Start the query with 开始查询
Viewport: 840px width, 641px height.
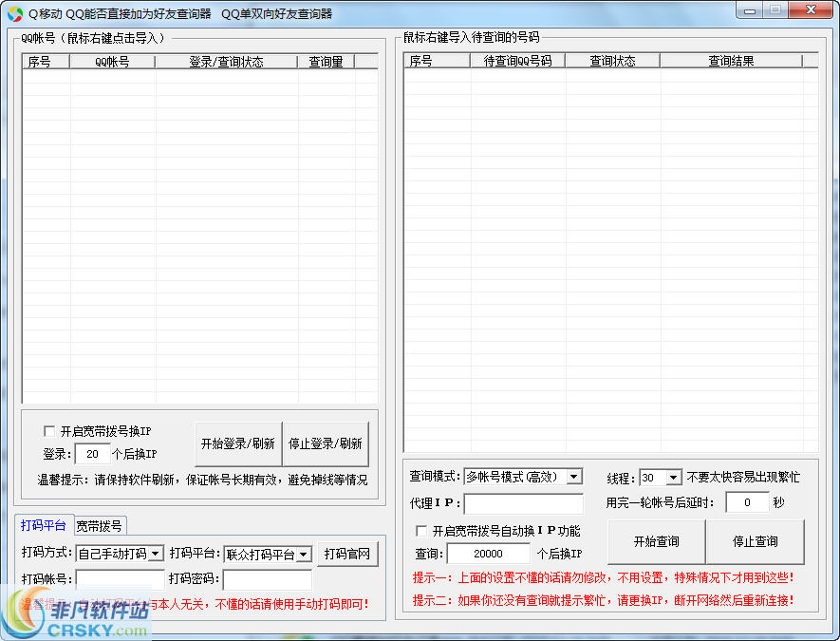tap(656, 541)
